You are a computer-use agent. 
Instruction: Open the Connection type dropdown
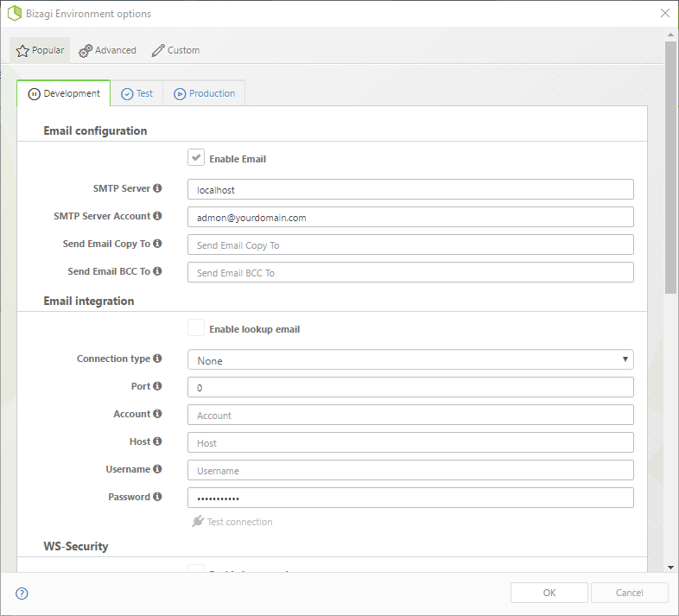(x=410, y=359)
